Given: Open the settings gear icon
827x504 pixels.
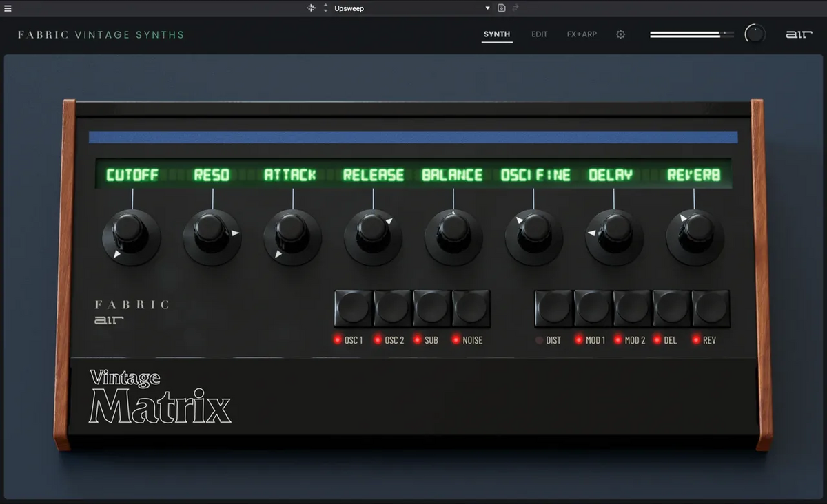Looking at the screenshot, I should click(x=620, y=34).
